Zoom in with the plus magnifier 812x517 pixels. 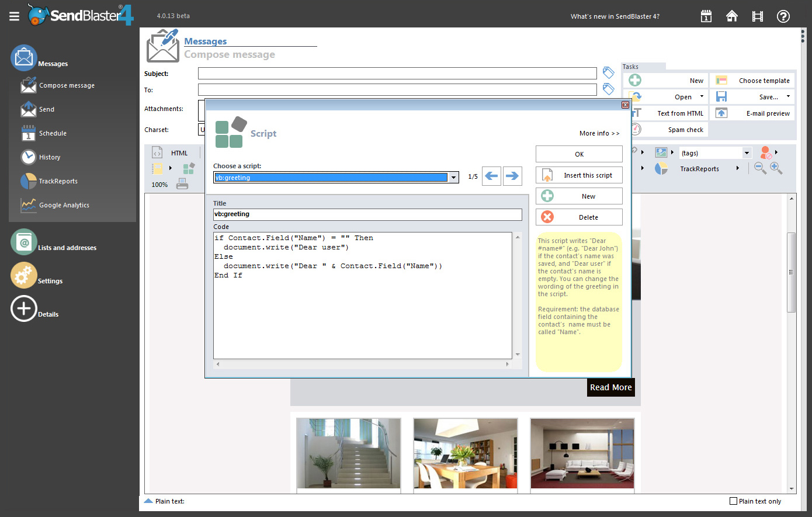776,168
